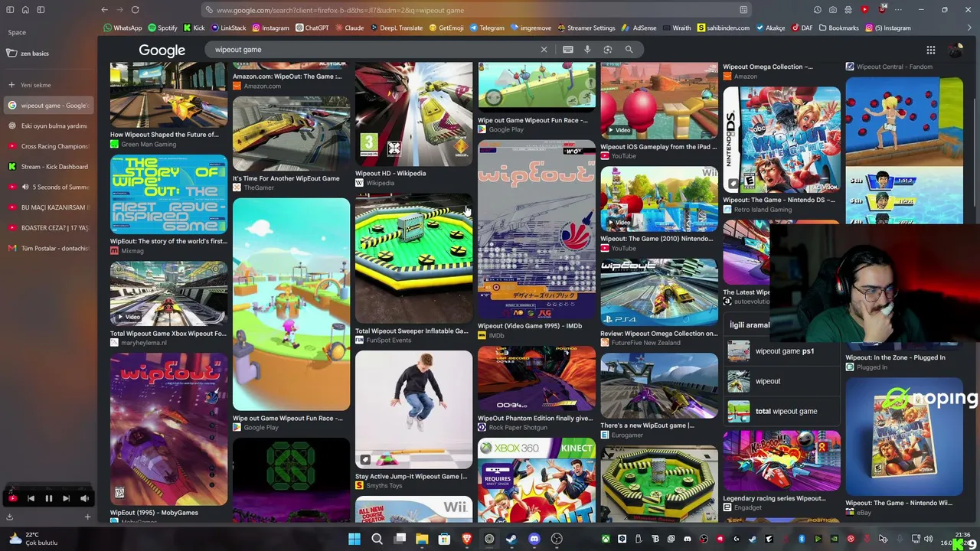Click the Google logo
This screenshot has height=551, width=980.
(162, 51)
